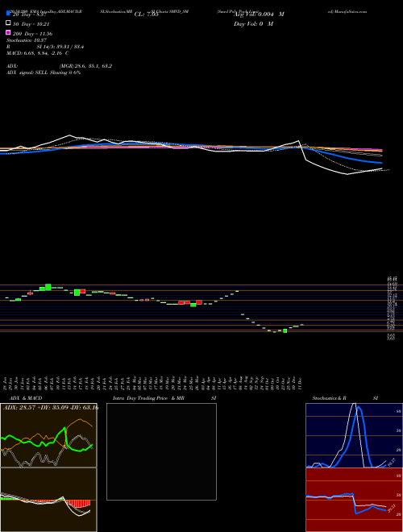Open the MACD histogram chart panel
Image resolution: width=403 pixels, height=532 pixels.
pyautogui.click(x=48, y=500)
